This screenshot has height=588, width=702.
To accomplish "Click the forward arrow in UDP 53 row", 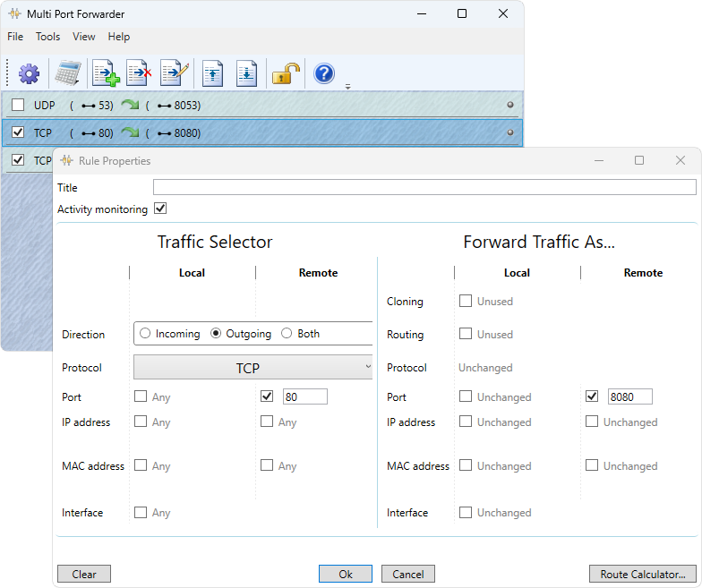I will (x=130, y=105).
